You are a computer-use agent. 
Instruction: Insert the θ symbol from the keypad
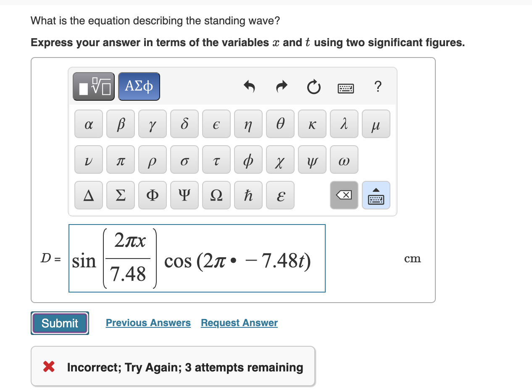pyautogui.click(x=280, y=124)
